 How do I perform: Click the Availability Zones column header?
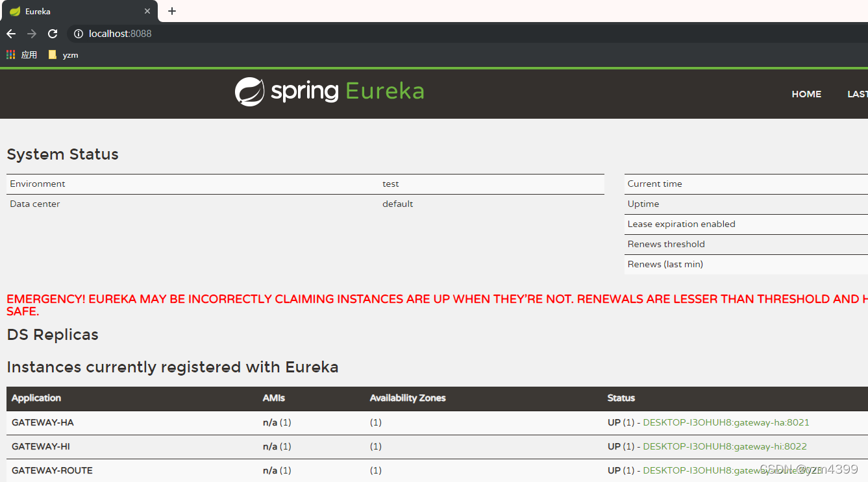point(408,398)
